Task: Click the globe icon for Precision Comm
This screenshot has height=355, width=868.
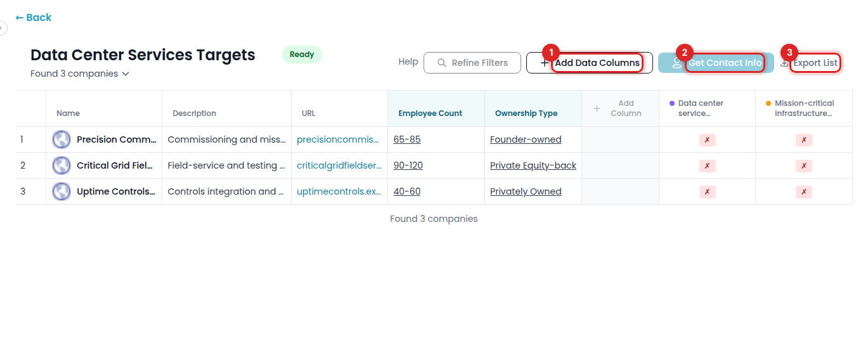Action: click(x=62, y=139)
